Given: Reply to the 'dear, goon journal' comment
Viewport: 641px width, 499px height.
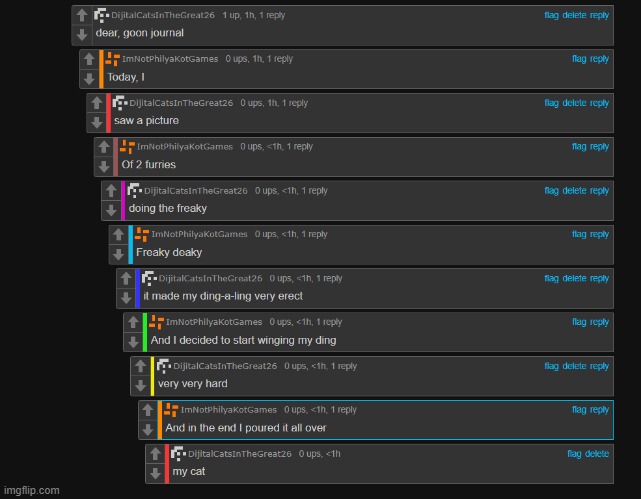Looking at the screenshot, I should tap(599, 15).
